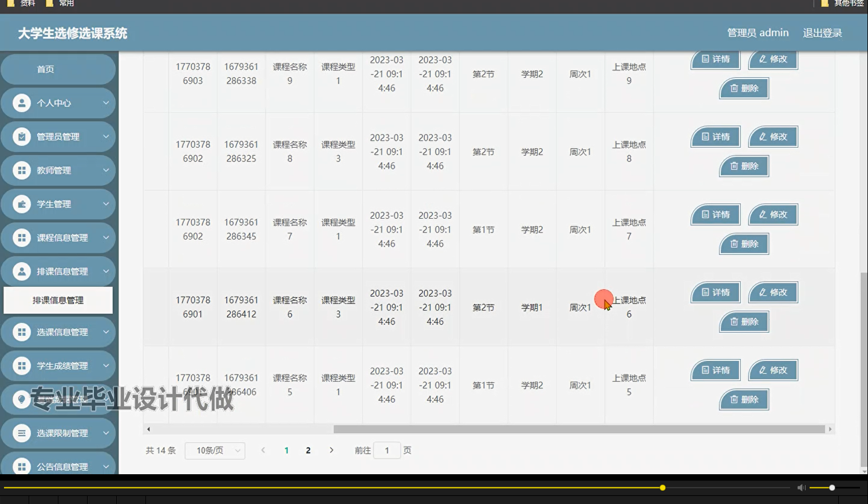Click 退出登录 in the header
Image resolution: width=868 pixels, height=504 pixels.
click(x=822, y=33)
